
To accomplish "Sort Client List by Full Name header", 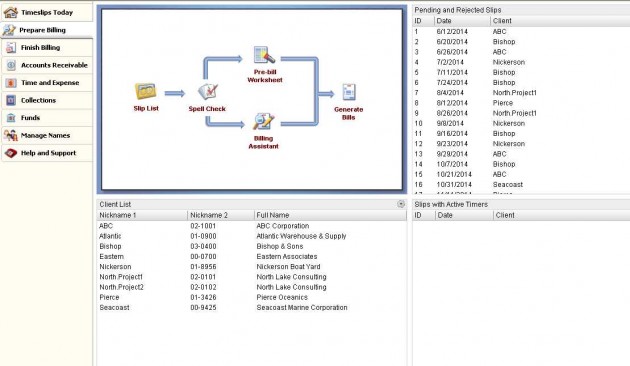I will (x=330, y=215).
